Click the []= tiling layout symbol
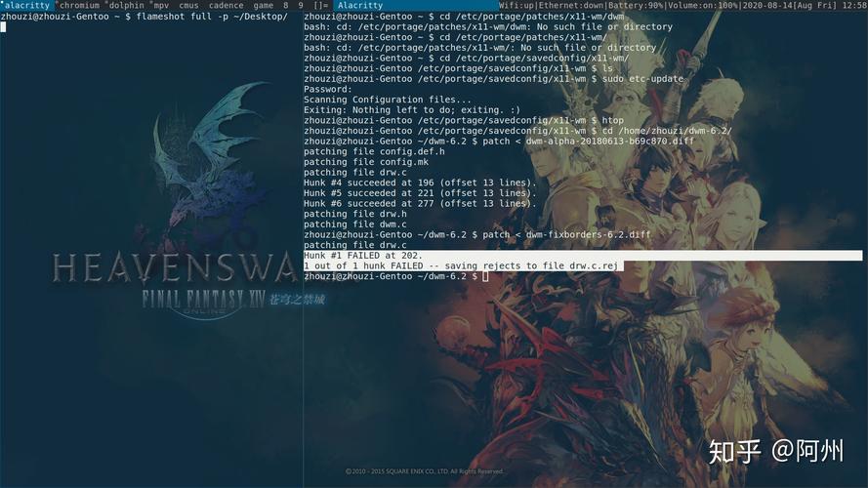 [x=320, y=5]
